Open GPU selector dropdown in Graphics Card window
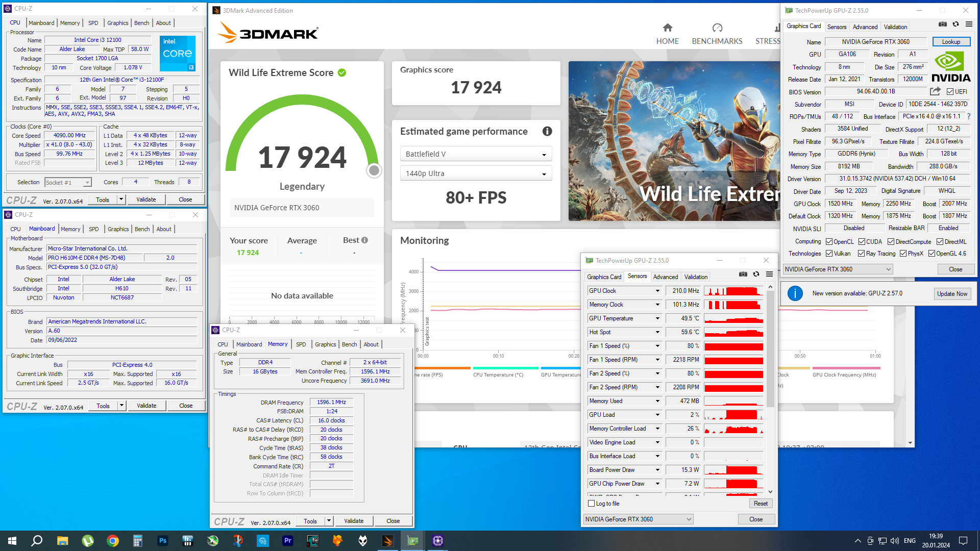Viewport: 980px width, 551px height. tap(838, 269)
